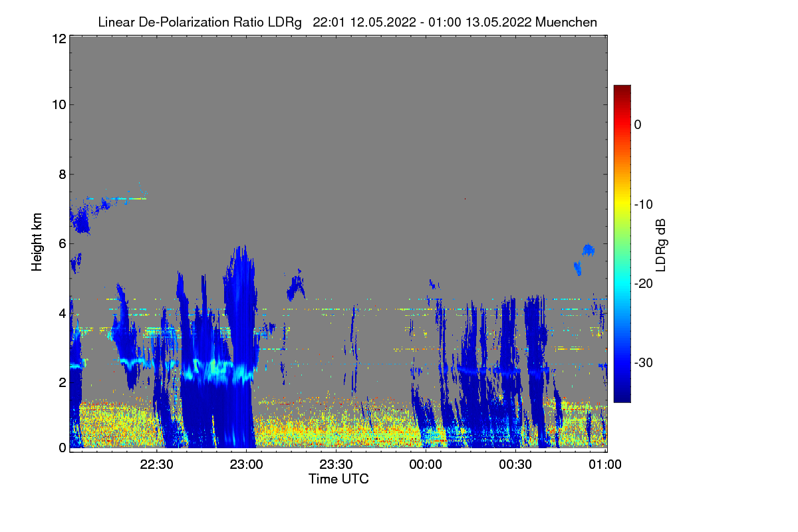Click the 00:30 time tick label
The height and width of the screenshot is (532, 798).
point(515,465)
